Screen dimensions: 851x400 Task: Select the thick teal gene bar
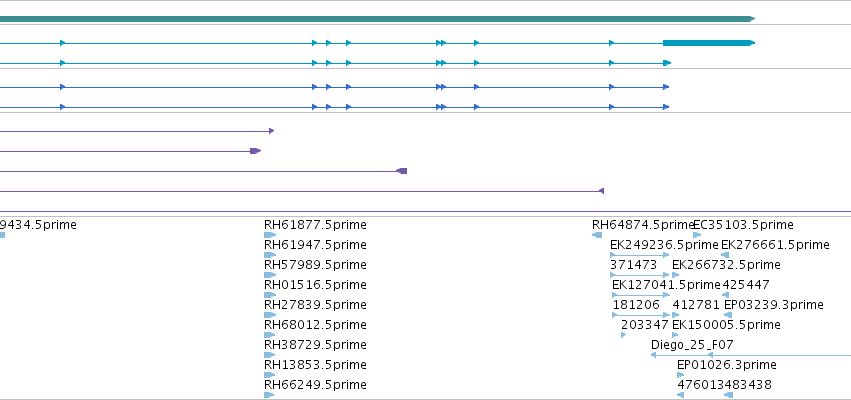377,19
